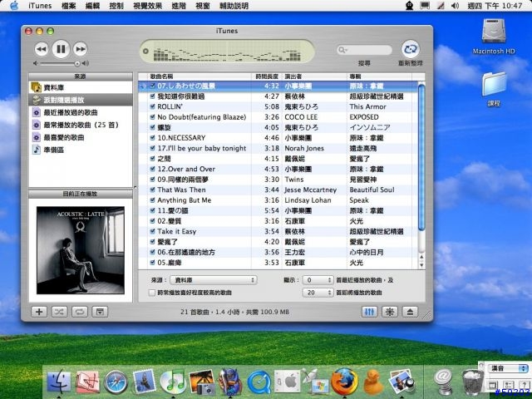Open the Controls menu in menu bar
Image resolution: width=532 pixels, height=399 pixels.
116,6
